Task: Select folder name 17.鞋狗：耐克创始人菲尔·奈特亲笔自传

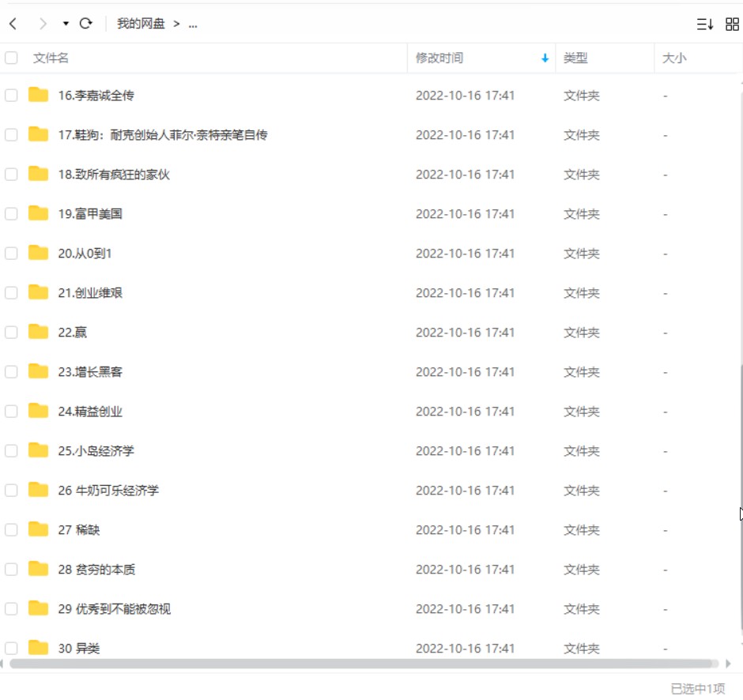Action: [163, 135]
